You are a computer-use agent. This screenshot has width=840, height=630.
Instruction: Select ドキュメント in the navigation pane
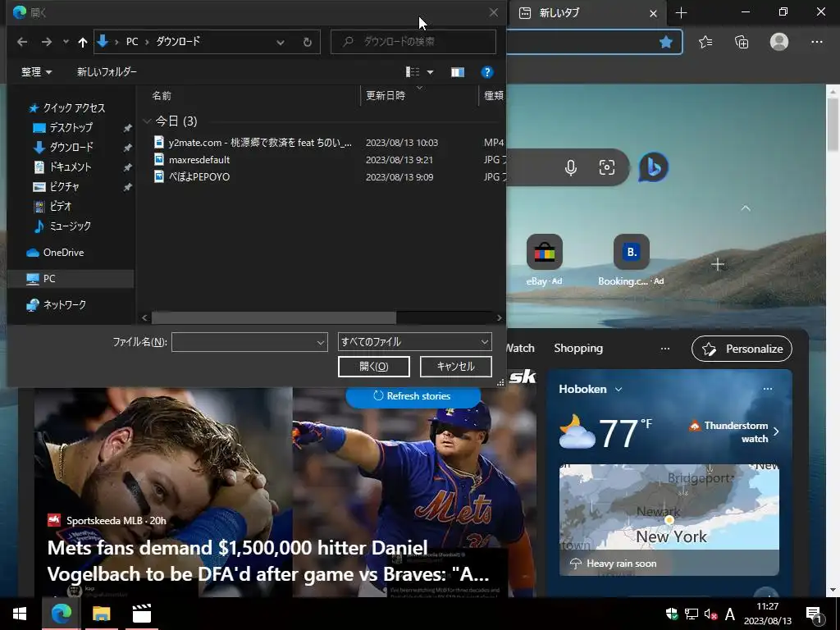70,167
